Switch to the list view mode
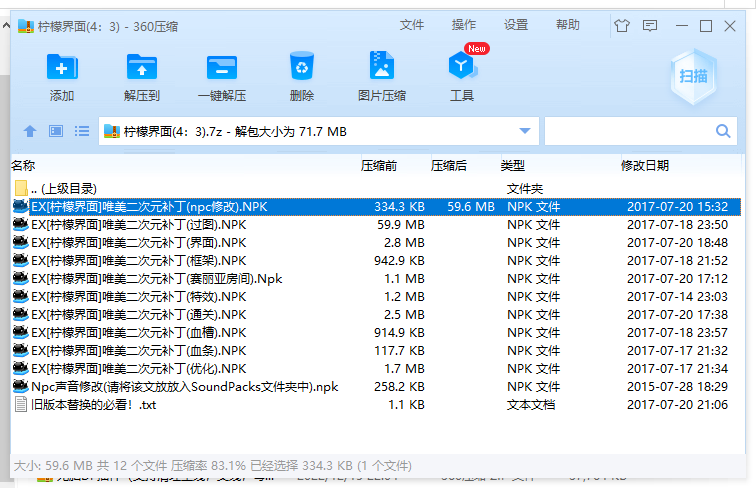Screen dimensions: 756x488 (82, 131)
